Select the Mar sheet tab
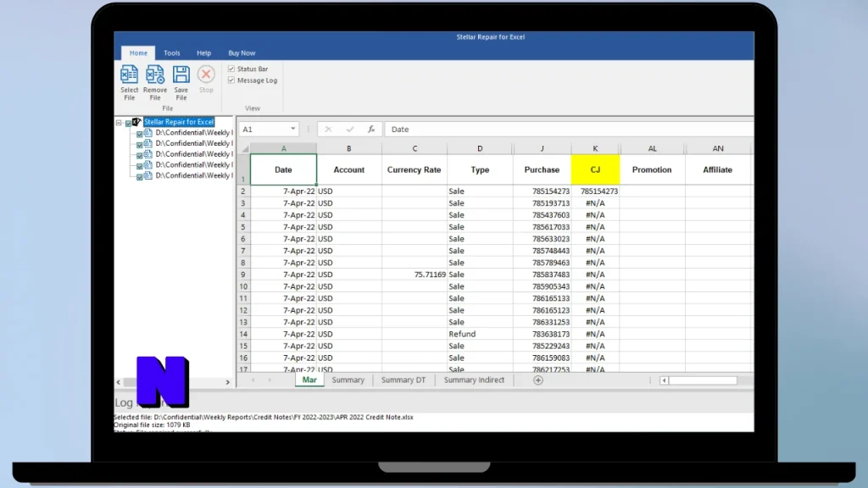Screen dimensions: 868x488 click(309, 380)
